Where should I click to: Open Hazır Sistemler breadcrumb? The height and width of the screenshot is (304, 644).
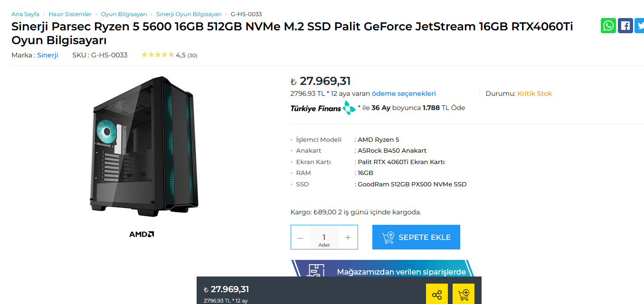click(x=70, y=14)
